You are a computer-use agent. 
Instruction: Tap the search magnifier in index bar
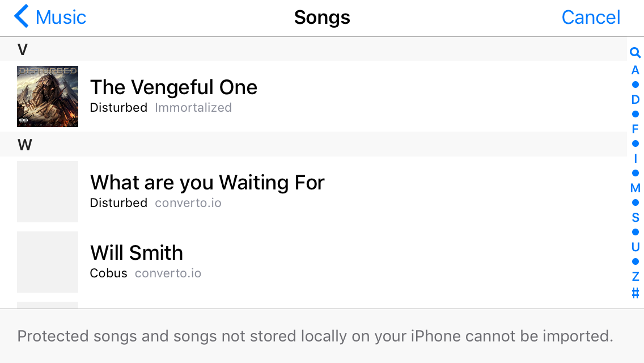[x=635, y=53]
